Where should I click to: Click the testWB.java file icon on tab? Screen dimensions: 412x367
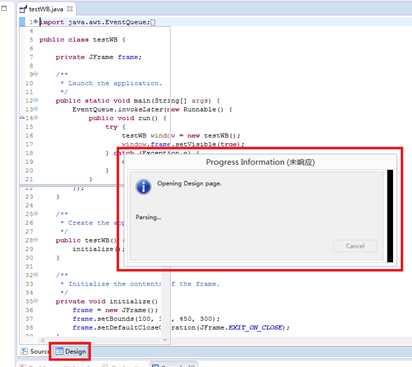(x=23, y=9)
